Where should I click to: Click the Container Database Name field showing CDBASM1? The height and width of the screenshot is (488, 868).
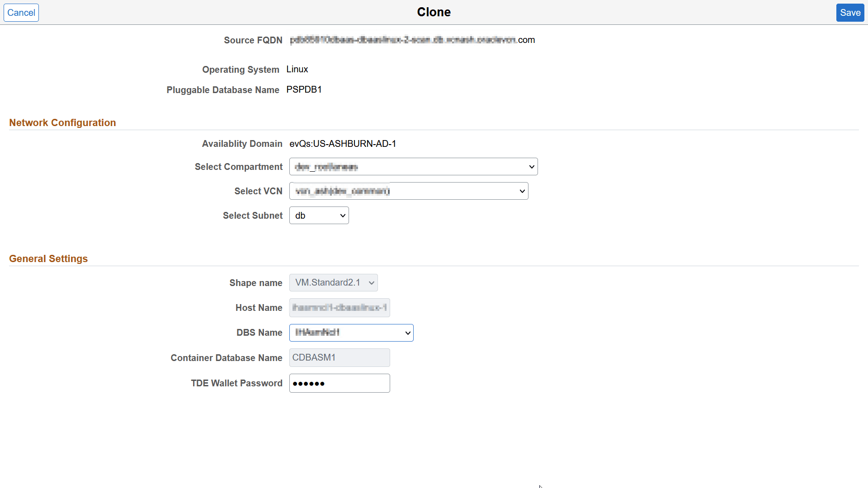pos(340,357)
